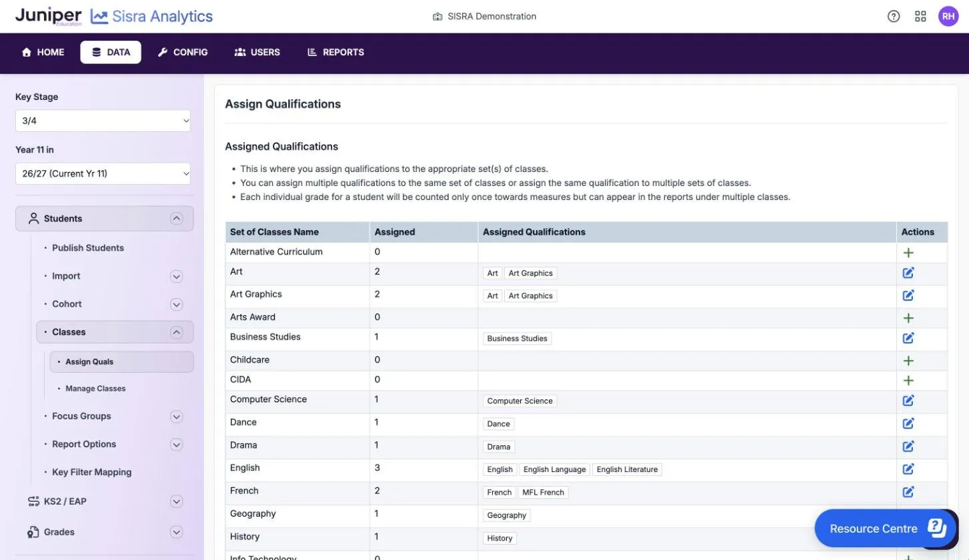Open the USERS tab
Viewport: 969px width, 560px height.
257,52
